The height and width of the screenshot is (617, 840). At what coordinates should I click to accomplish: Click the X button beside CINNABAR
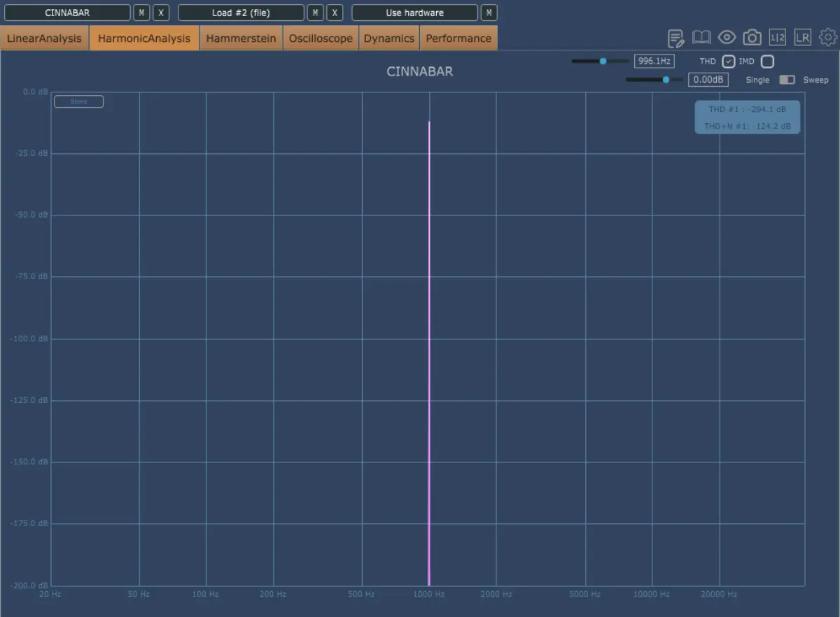point(161,13)
